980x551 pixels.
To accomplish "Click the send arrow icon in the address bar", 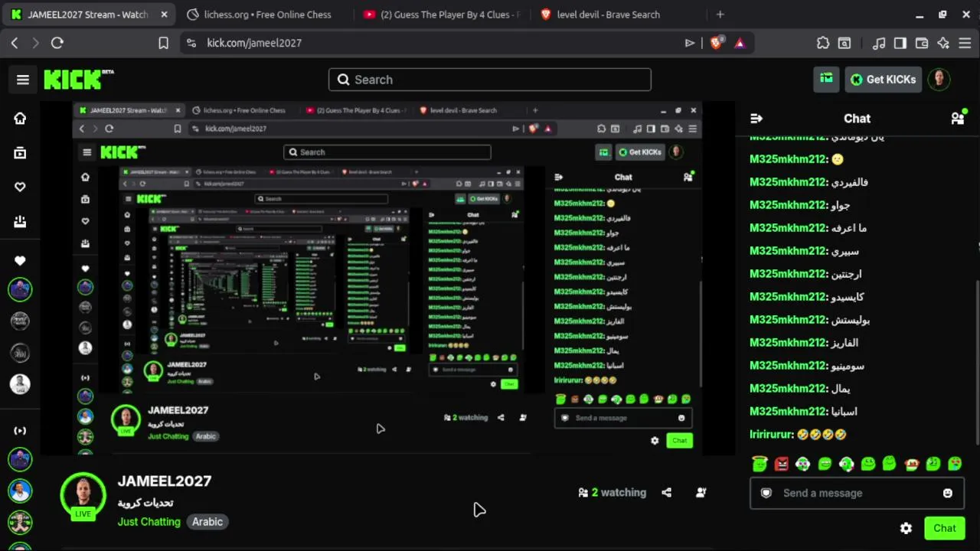I will point(690,43).
